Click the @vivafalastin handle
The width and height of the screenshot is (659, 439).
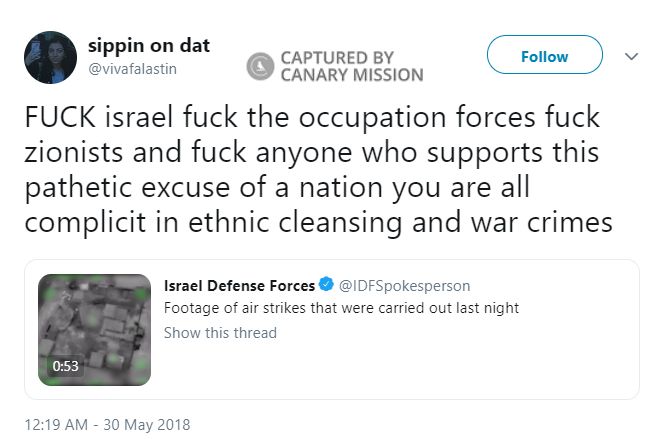(133, 67)
